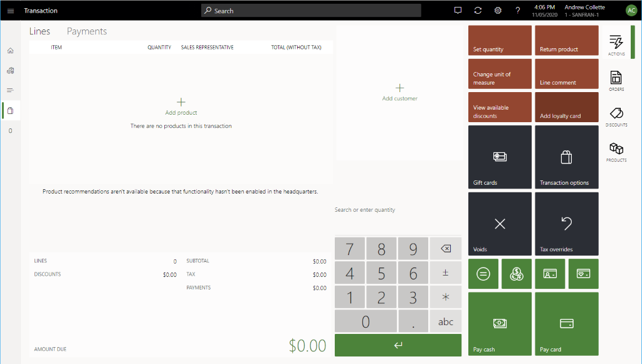Open the Transaction options tile
The height and width of the screenshot is (364, 642).
[x=567, y=157]
